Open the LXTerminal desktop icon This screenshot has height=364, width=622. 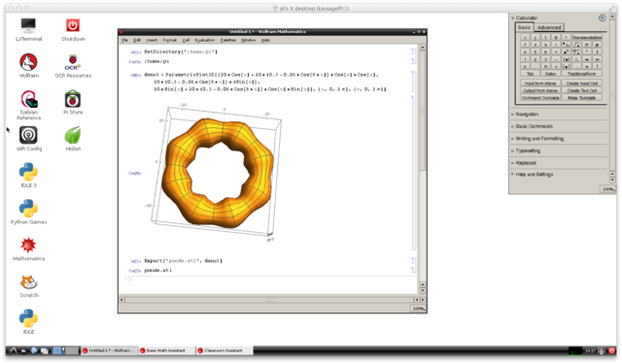(28, 29)
